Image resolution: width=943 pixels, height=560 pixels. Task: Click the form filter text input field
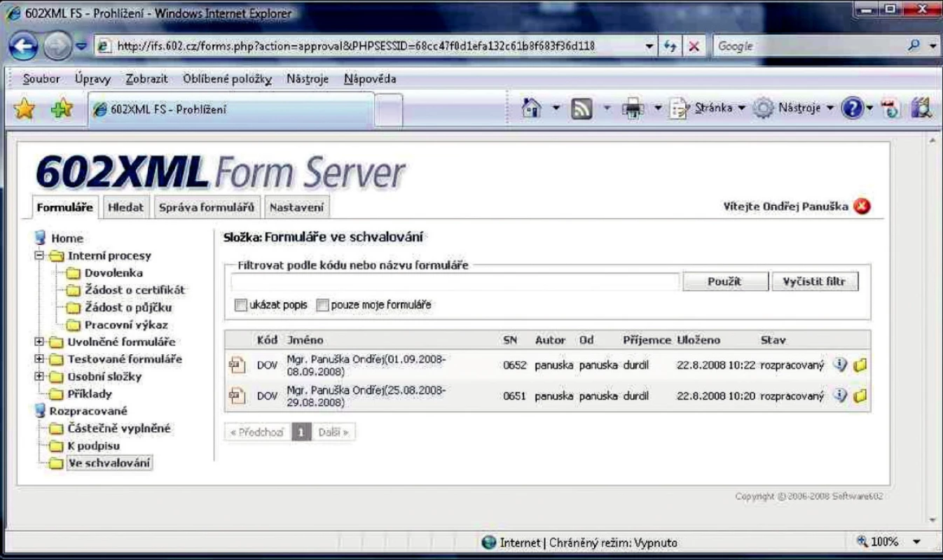(455, 281)
